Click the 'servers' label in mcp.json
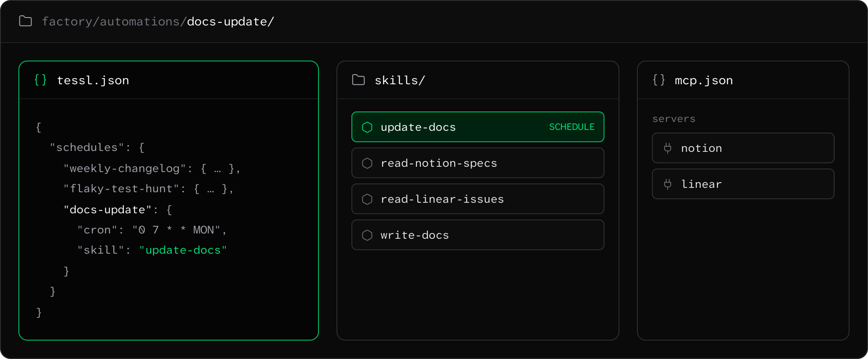Viewport: 868px width, 359px height. 674,119
